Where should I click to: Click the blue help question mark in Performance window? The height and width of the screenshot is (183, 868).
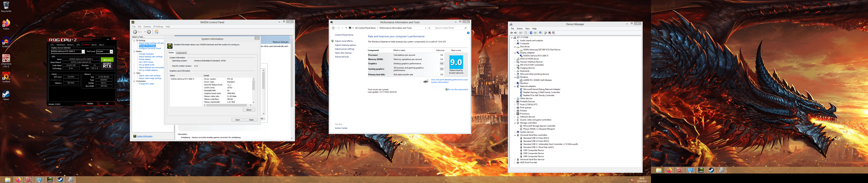468,33
